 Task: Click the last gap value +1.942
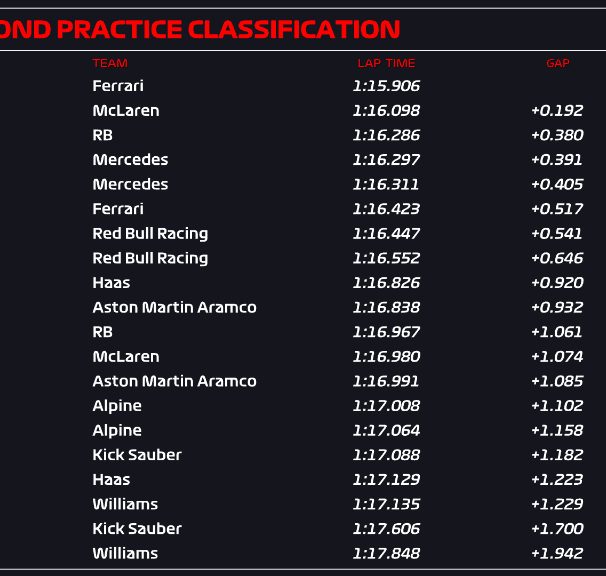(557, 553)
